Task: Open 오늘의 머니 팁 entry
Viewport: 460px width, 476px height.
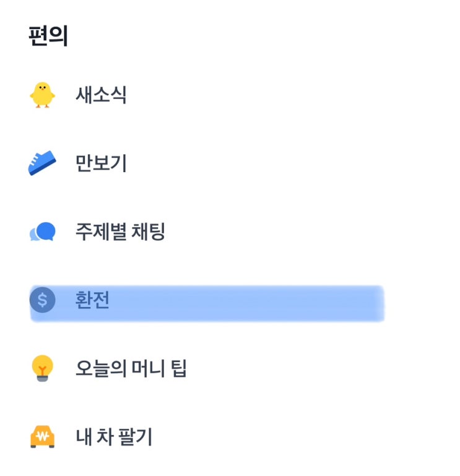Action: [x=131, y=369]
